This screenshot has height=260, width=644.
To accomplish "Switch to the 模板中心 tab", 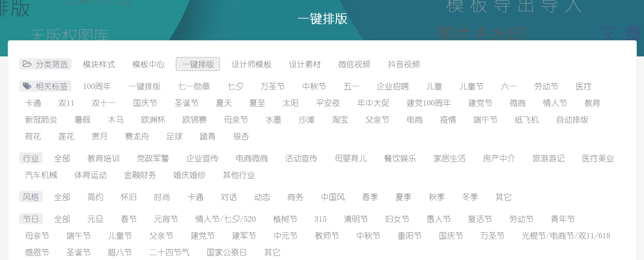I will coord(148,64).
